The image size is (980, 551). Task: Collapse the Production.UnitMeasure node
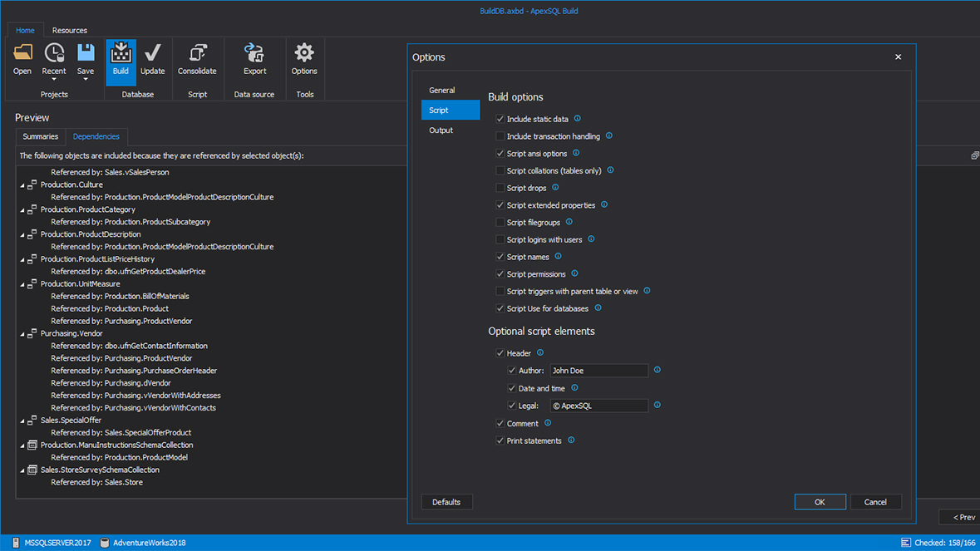[22, 285]
